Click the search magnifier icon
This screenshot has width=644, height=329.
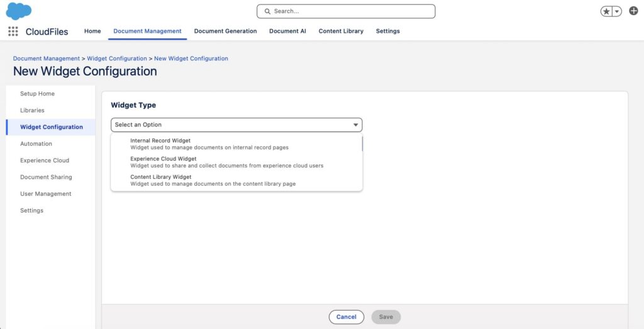point(267,11)
